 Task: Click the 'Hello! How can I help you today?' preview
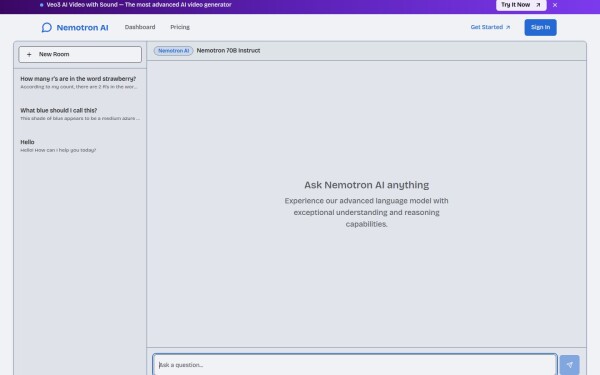click(x=58, y=150)
